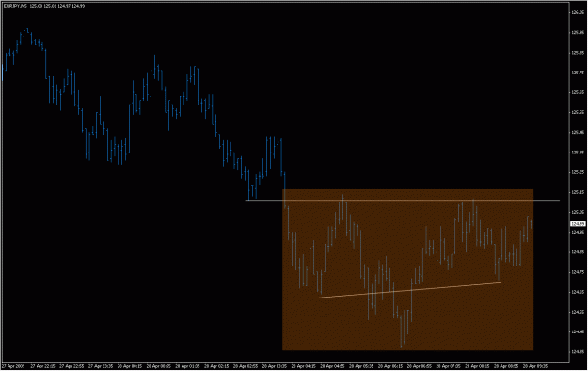Click the 125.75 price axis label
The height and width of the screenshot is (371, 588).
pyautogui.click(x=578, y=73)
